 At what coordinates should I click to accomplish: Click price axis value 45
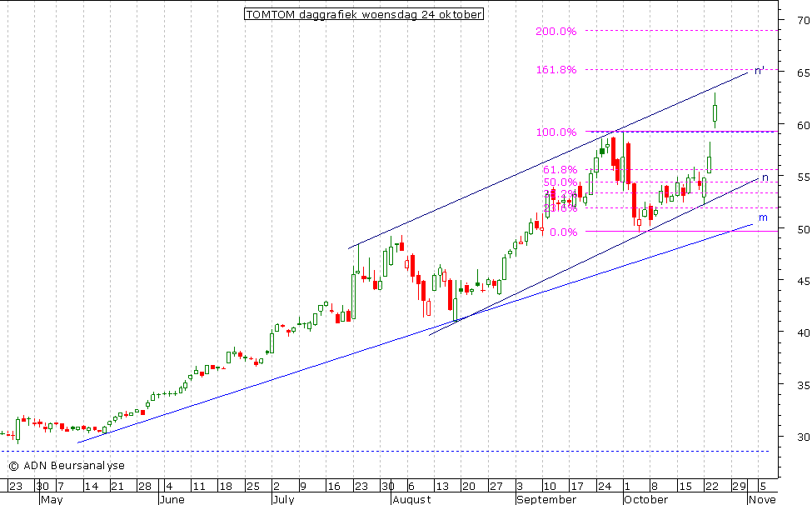tap(803, 281)
